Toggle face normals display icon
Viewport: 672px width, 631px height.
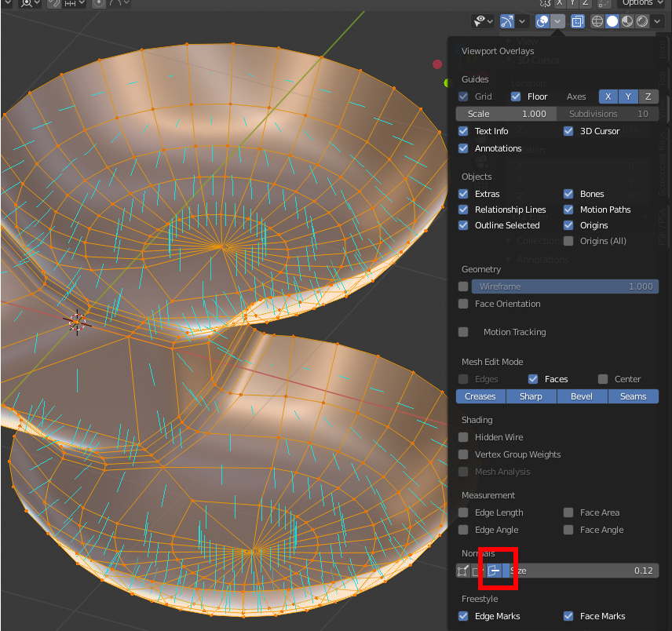coord(495,571)
